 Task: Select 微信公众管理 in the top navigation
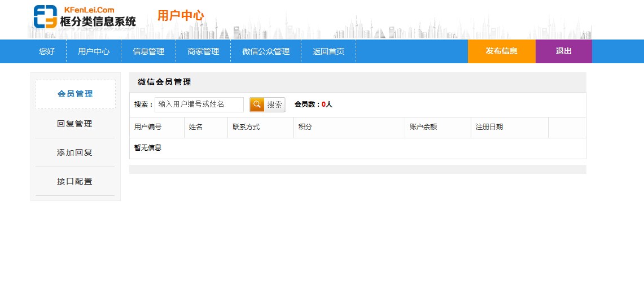tap(266, 51)
